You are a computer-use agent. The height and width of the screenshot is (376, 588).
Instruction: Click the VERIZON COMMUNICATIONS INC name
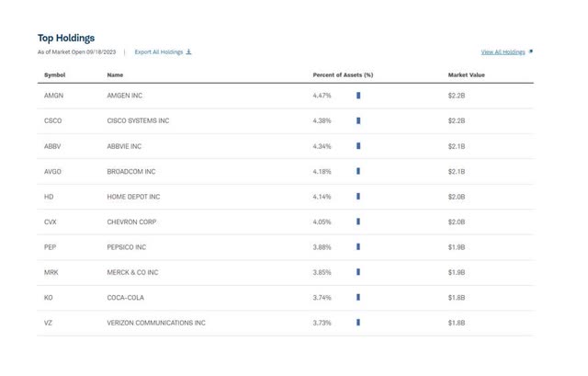pyautogui.click(x=156, y=323)
